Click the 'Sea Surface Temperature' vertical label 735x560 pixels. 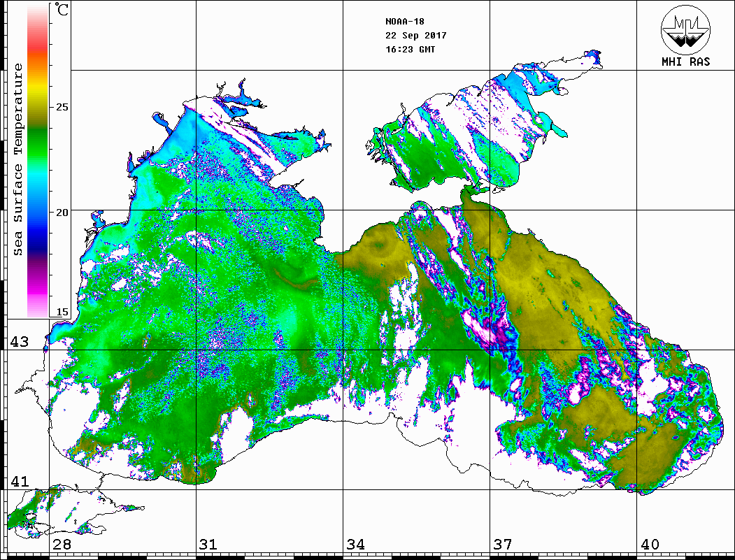pos(17,160)
